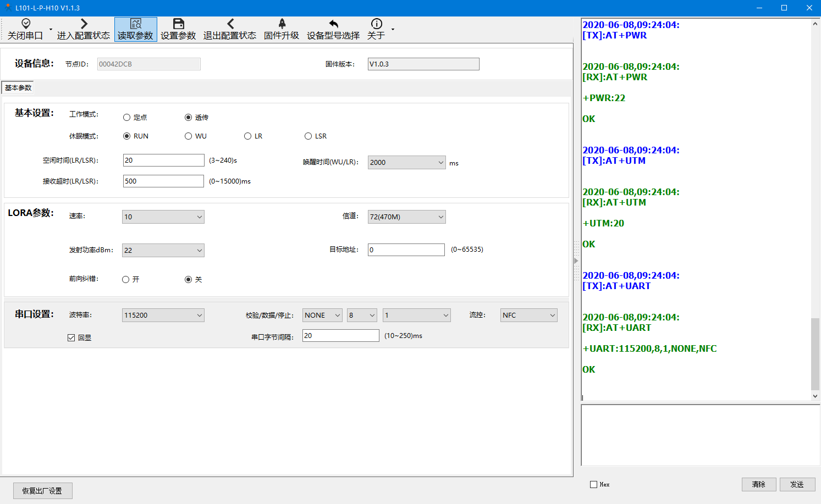Enable the Hex checkbox
Viewport: 821px width, 504px height.
594,485
